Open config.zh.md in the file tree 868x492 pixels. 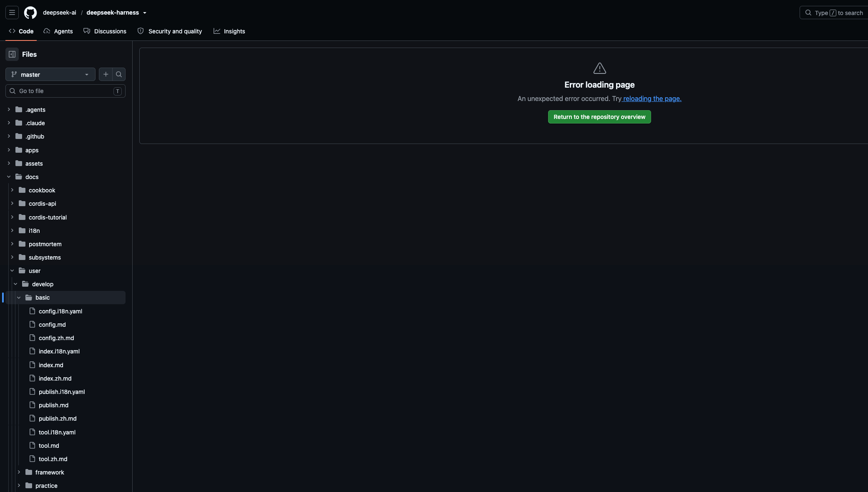pyautogui.click(x=56, y=338)
